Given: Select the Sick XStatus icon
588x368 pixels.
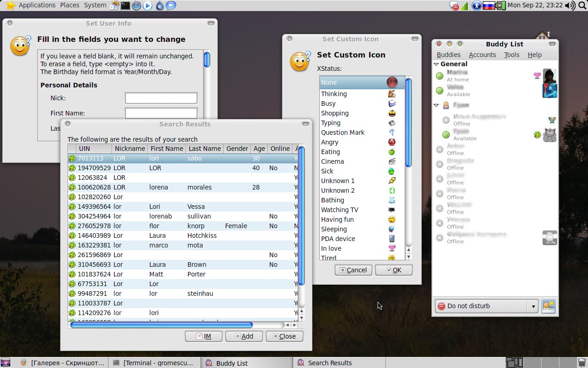Looking at the screenshot, I should [x=391, y=171].
